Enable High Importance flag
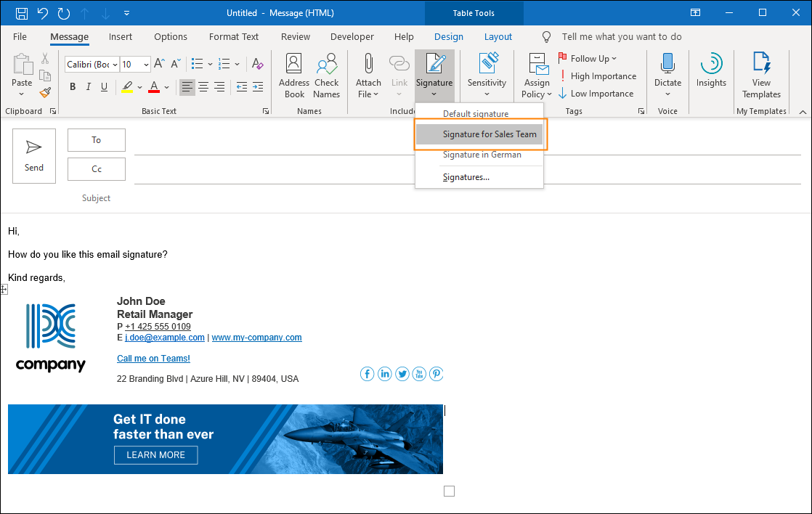This screenshot has height=514, width=812. [x=598, y=76]
